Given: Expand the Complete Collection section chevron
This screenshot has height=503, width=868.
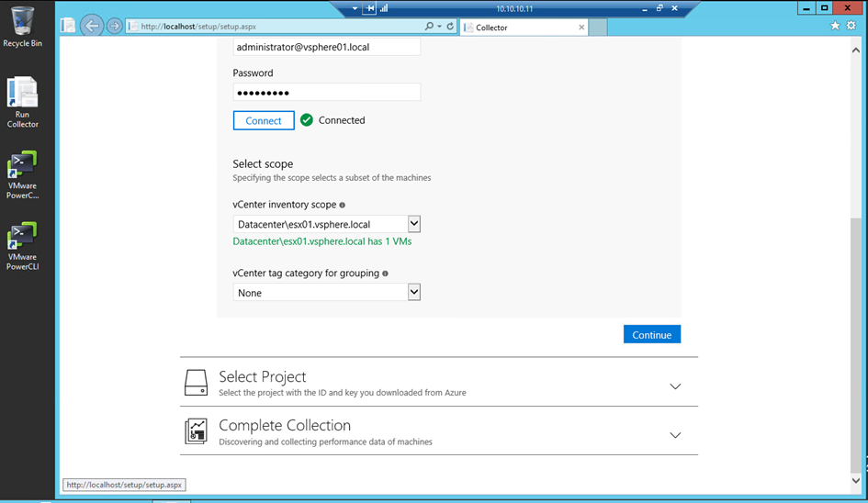Looking at the screenshot, I should (675, 435).
